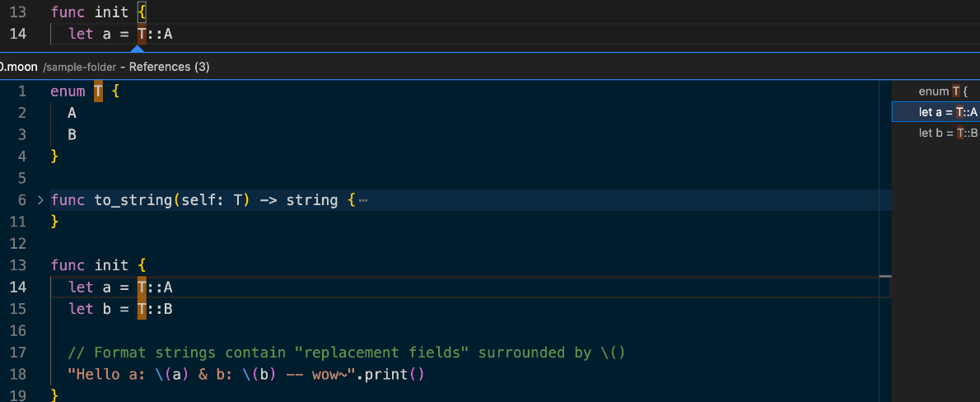Screen dimensions: 980x402
Task: Click enum variant B on line 3
Action: pos(72,134)
